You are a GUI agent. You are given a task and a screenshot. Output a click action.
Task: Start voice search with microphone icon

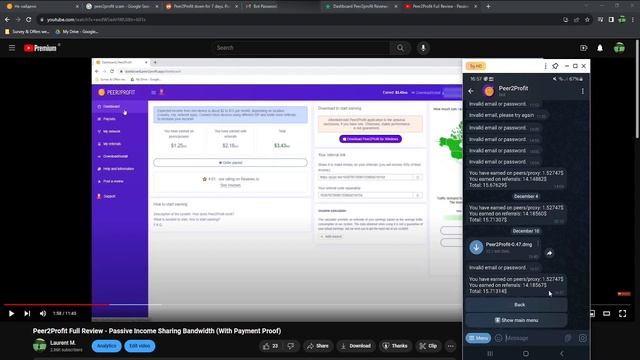pos(423,48)
